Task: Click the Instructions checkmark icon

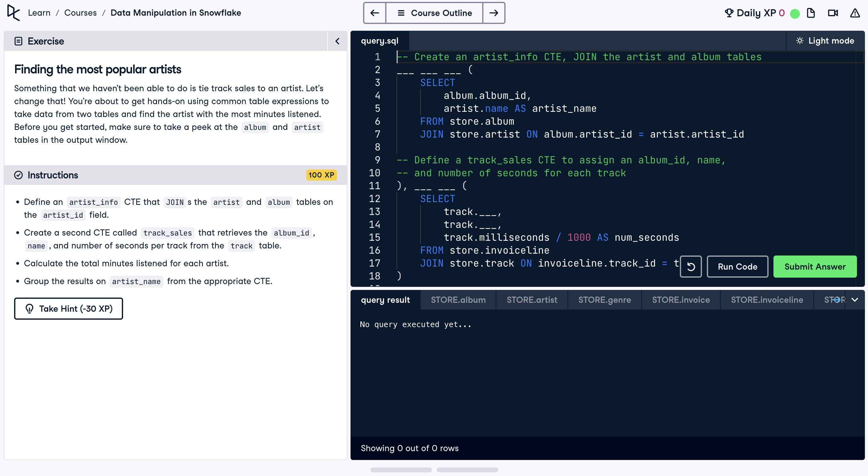Action: 18,175
